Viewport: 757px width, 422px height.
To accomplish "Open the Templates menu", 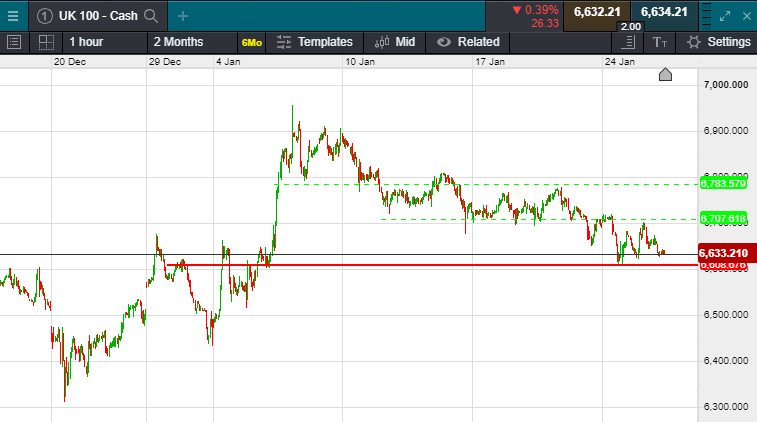I will (x=315, y=42).
